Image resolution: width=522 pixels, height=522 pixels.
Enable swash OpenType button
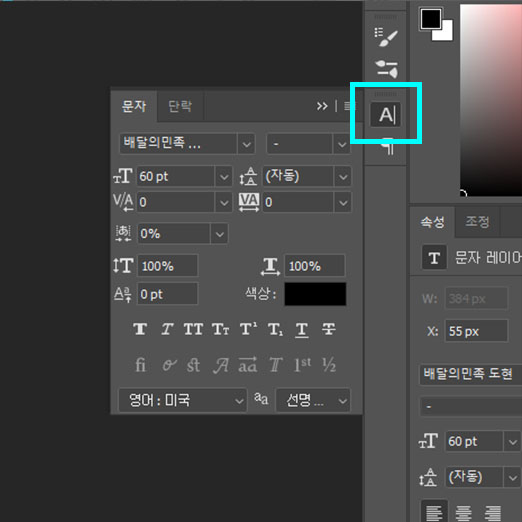click(x=221, y=365)
